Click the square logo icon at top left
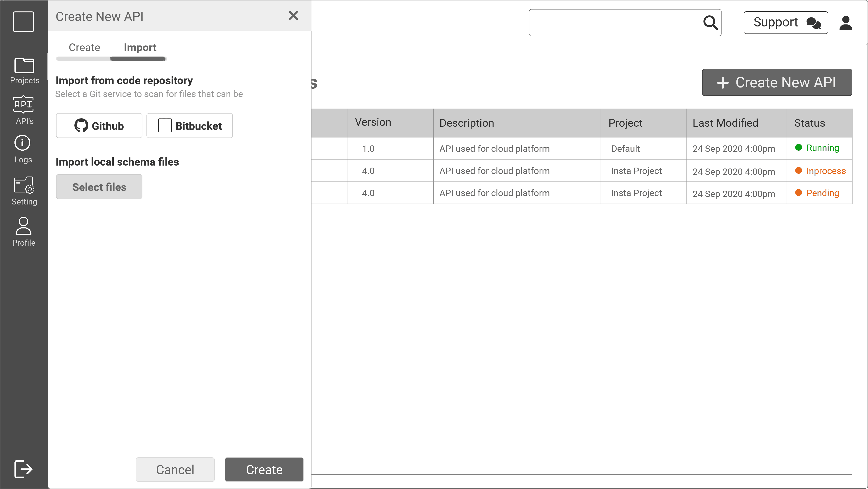 click(x=23, y=21)
